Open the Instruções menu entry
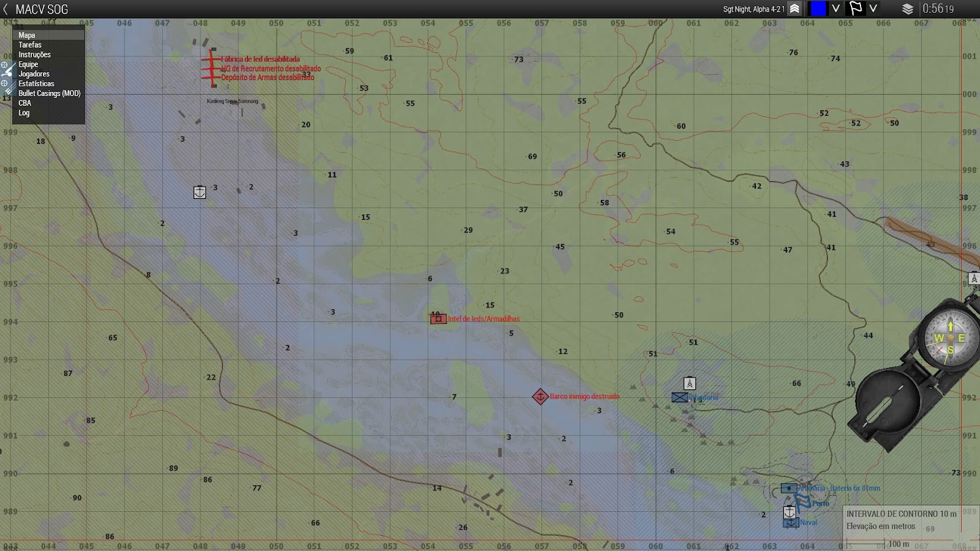The width and height of the screenshot is (980, 551). pos(48,55)
